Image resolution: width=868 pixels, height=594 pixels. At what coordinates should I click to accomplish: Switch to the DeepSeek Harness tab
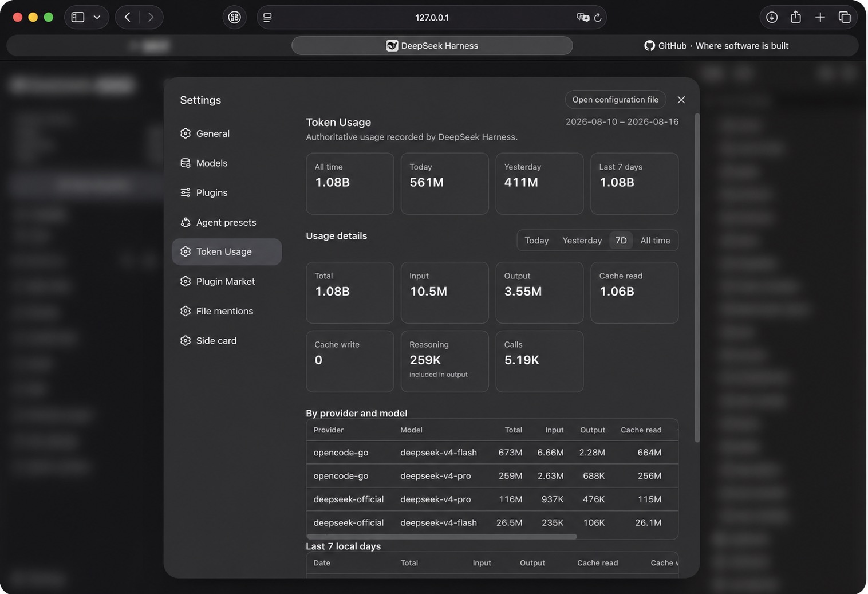(x=432, y=46)
